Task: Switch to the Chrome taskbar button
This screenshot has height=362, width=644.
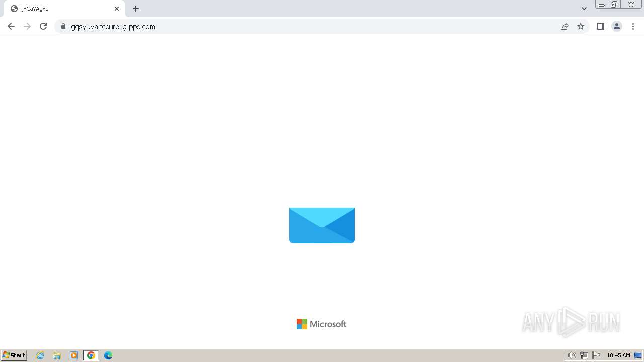Action: click(91, 355)
